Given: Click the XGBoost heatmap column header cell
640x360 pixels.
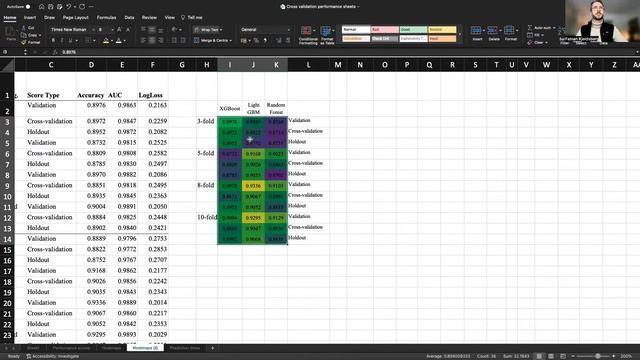Looking at the screenshot, I should (229, 108).
